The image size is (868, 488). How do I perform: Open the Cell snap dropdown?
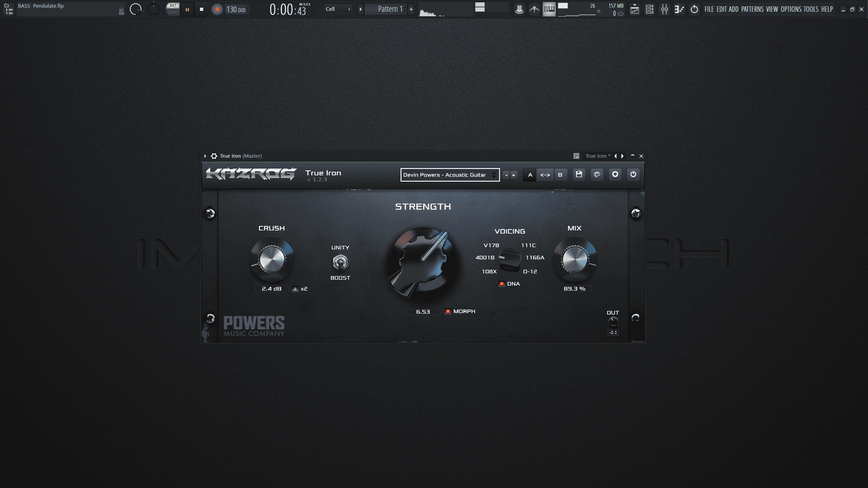pyautogui.click(x=338, y=9)
